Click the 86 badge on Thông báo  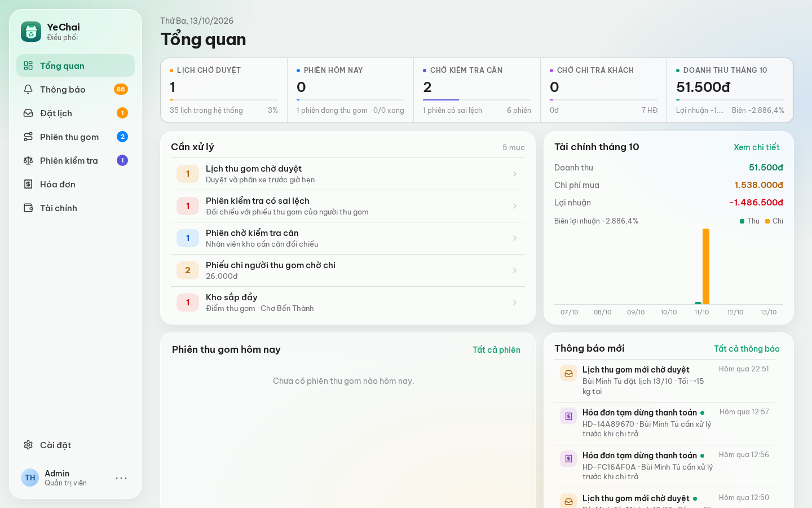pos(121,89)
